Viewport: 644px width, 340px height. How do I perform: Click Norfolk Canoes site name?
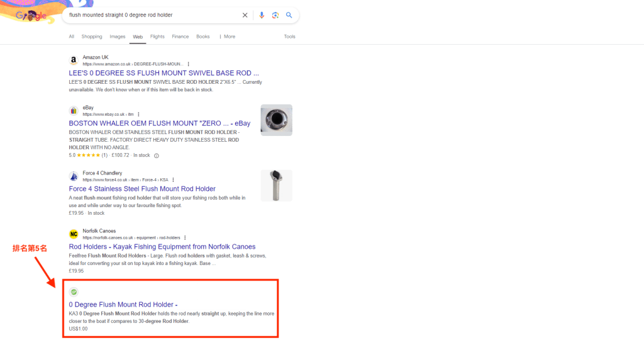coord(99,231)
